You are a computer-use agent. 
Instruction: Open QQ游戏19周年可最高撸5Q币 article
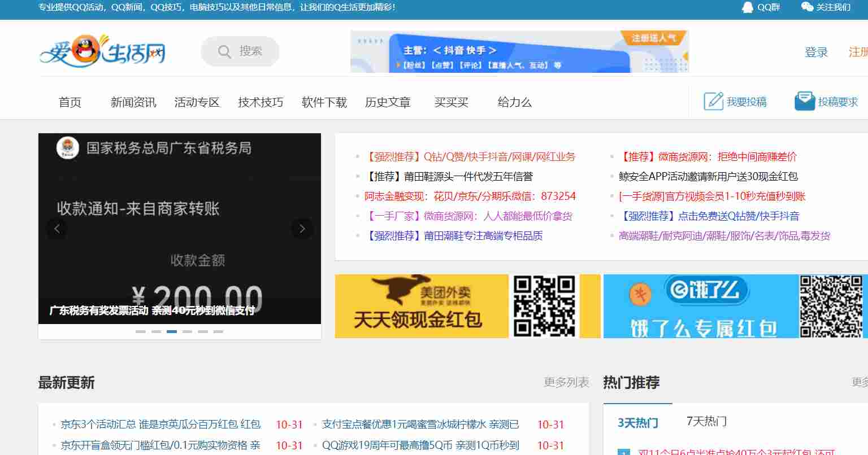coord(420,445)
